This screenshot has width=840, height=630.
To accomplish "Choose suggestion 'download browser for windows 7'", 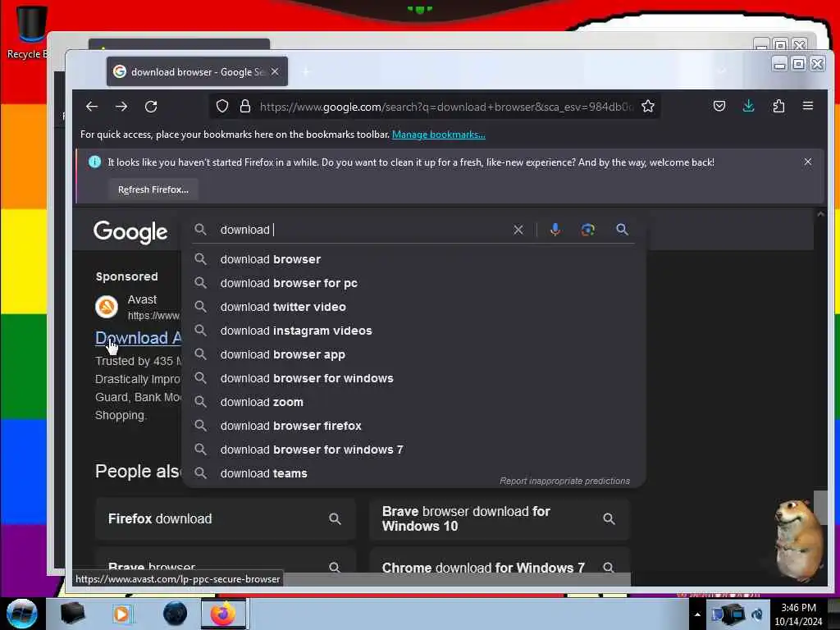I will tap(413, 450).
